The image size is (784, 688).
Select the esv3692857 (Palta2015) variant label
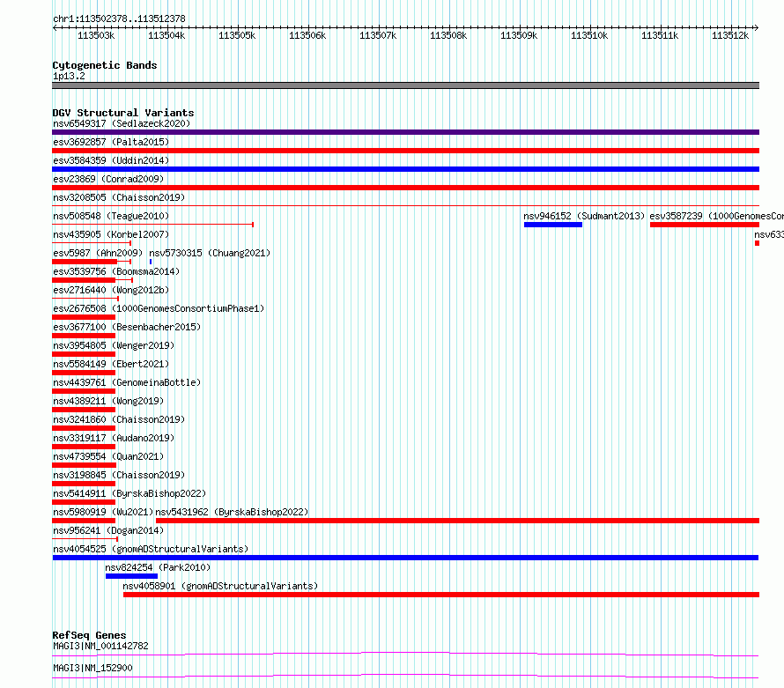pos(111,142)
